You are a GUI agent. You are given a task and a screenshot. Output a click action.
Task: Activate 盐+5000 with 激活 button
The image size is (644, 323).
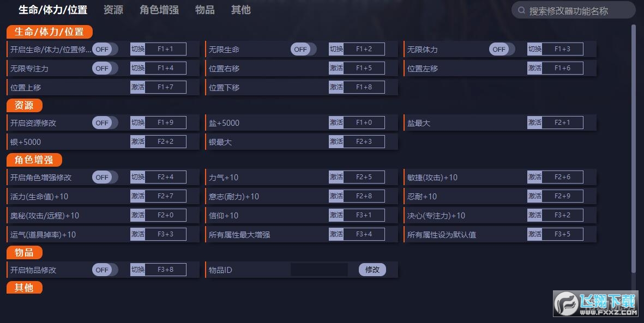(x=336, y=123)
